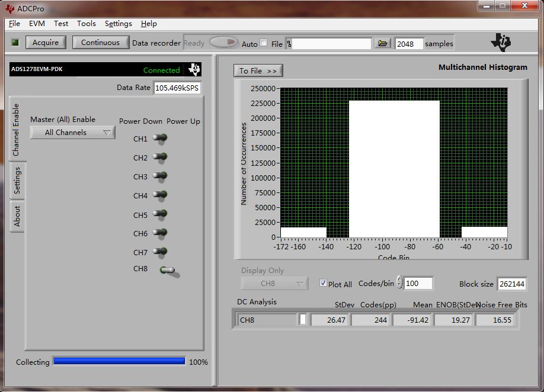Toggle the CH3 power switch

(x=160, y=176)
